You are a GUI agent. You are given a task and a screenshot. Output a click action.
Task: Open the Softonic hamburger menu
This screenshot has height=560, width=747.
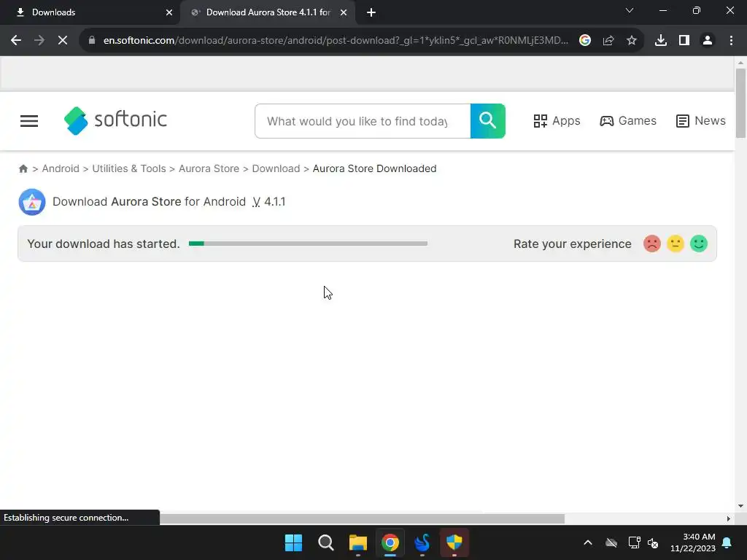(29, 121)
